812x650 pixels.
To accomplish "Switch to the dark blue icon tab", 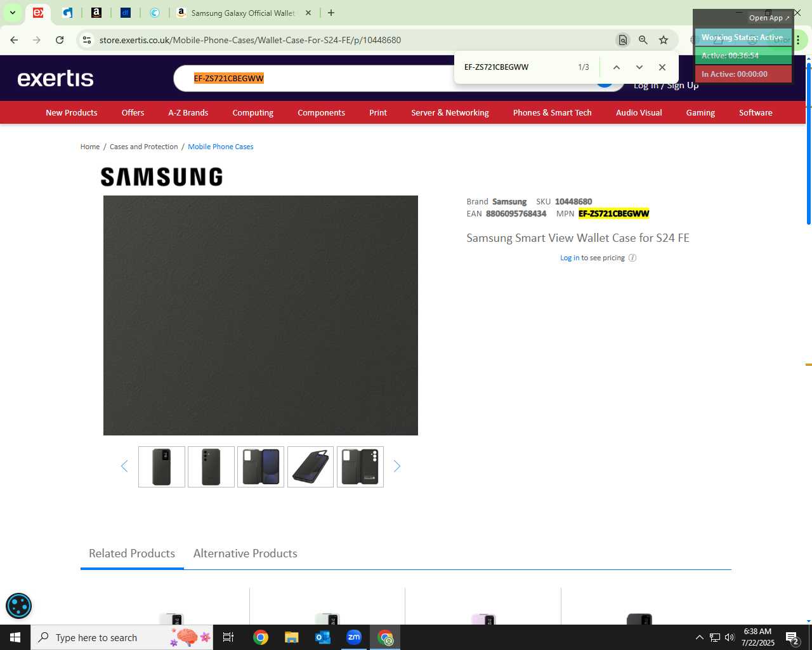I will point(126,13).
